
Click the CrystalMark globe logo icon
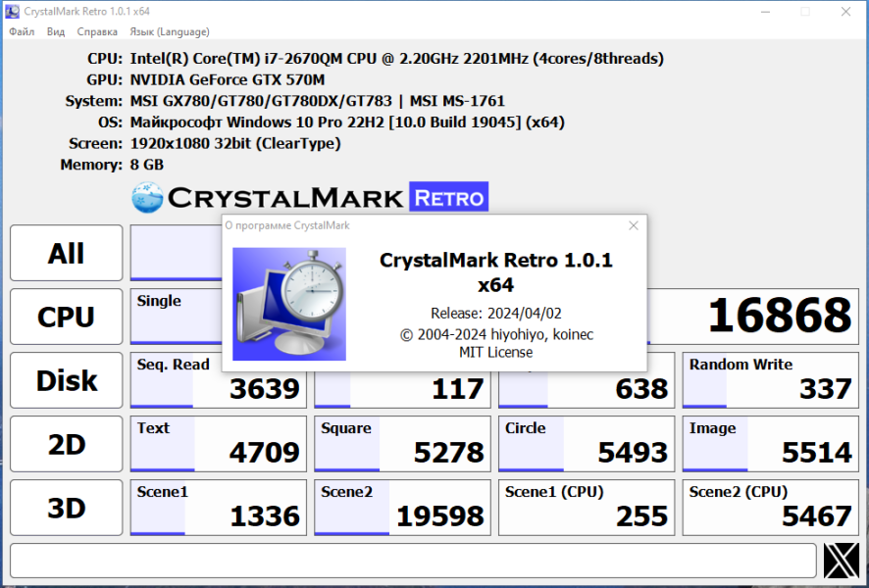(x=147, y=198)
